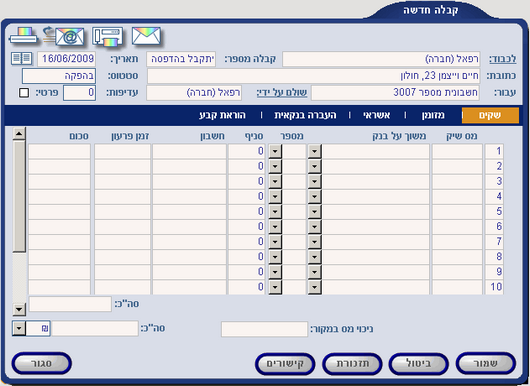Switch to the העברה בנקאית tab
Screen dimensions: 530x386
coord(305,115)
